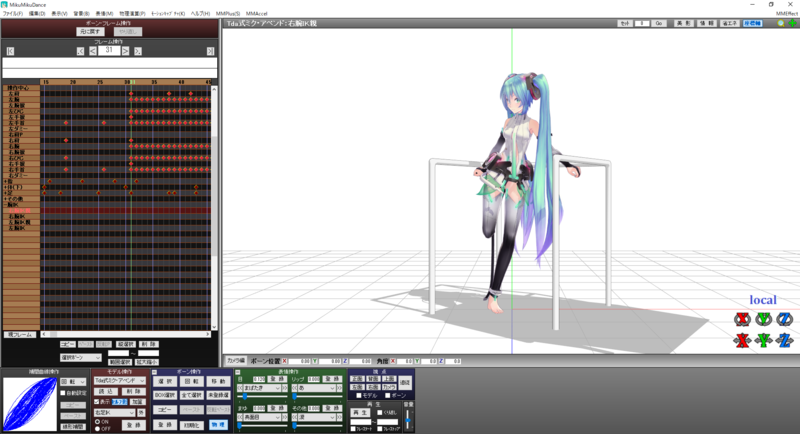This screenshot has height=434, width=800.
Task: Click the volume vertical slider
Action: [408, 420]
